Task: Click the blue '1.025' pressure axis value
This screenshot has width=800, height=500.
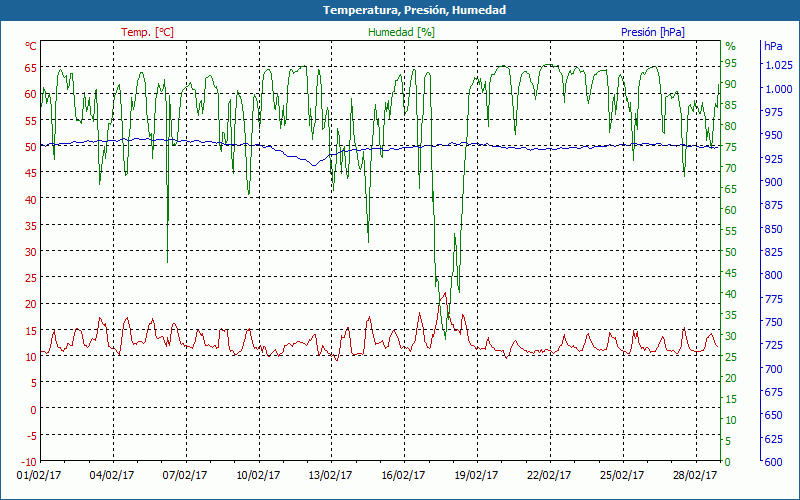Action: [779, 65]
